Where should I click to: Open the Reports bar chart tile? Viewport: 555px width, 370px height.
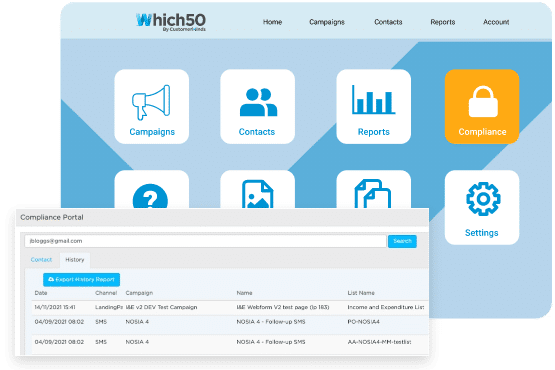[373, 107]
